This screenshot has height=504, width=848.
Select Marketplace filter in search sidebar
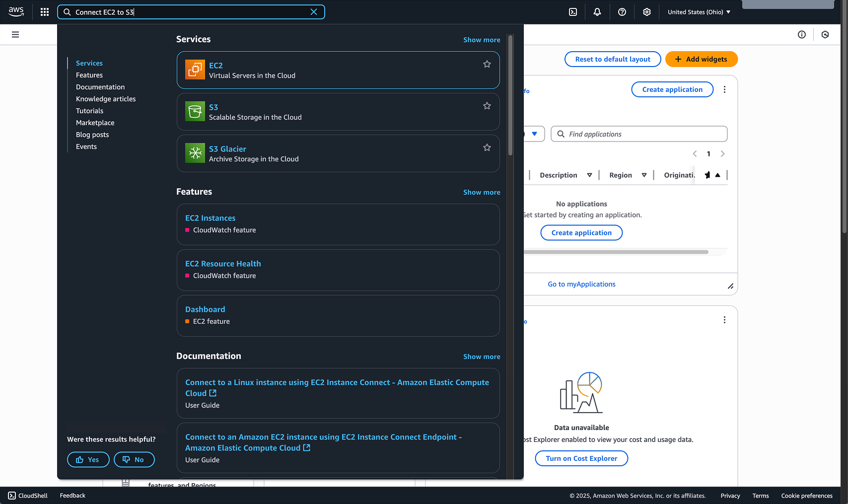click(x=95, y=123)
